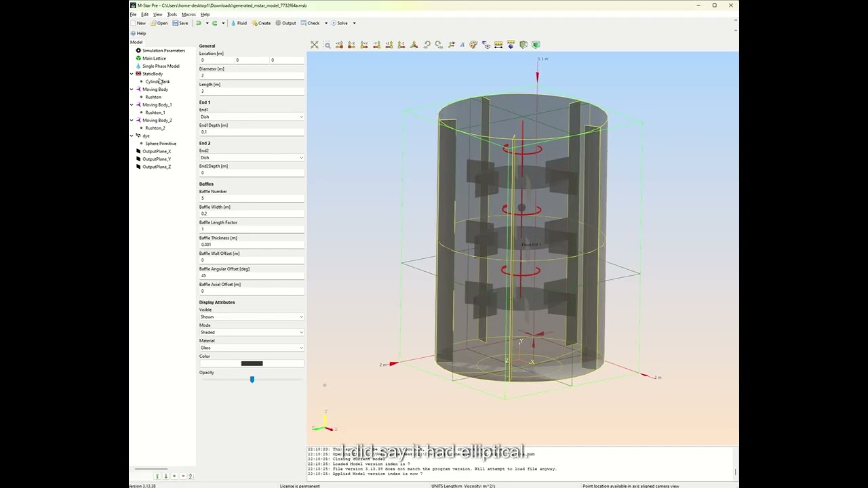The width and height of the screenshot is (868, 488).
Task: Click the Baffle Angular Offset input field
Action: [x=252, y=275]
